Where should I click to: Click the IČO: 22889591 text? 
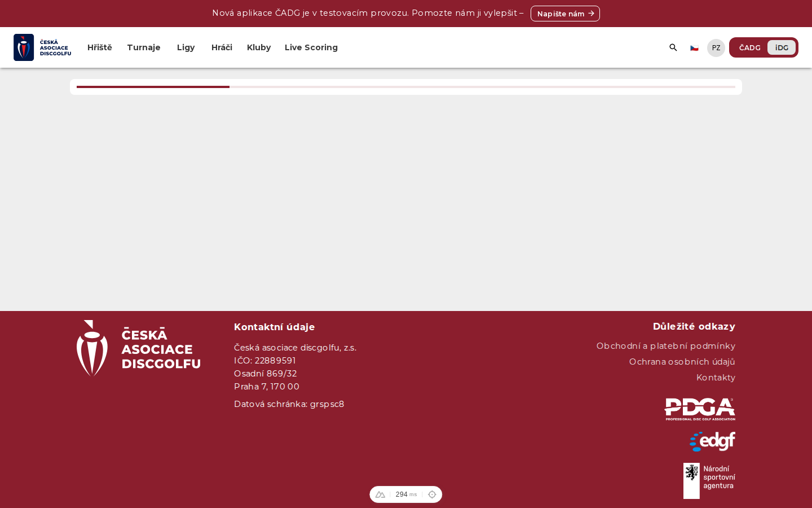coord(265,361)
